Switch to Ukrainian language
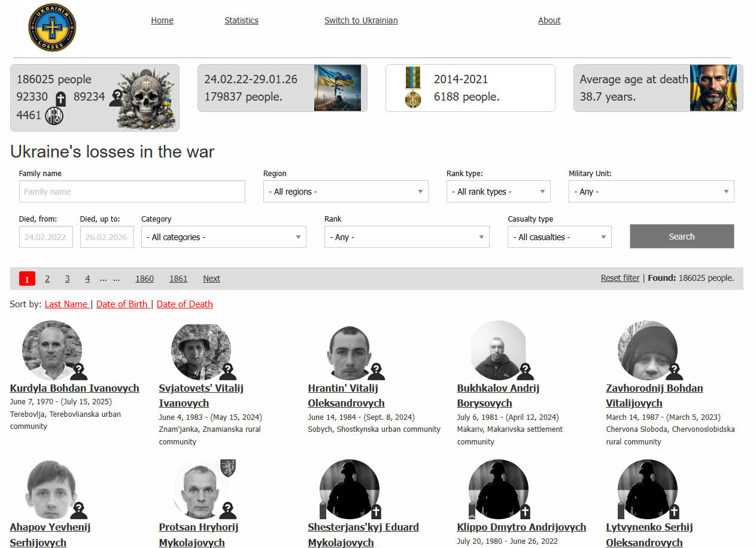This screenshot has height=548, width=756. pos(361,20)
